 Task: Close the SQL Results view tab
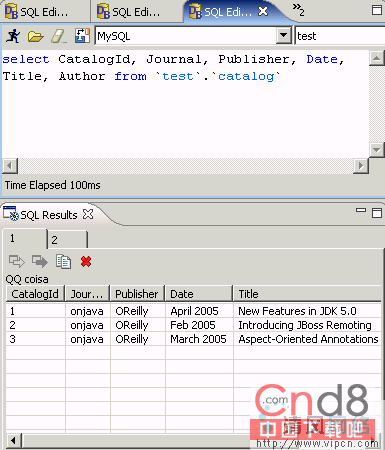pos(88,214)
